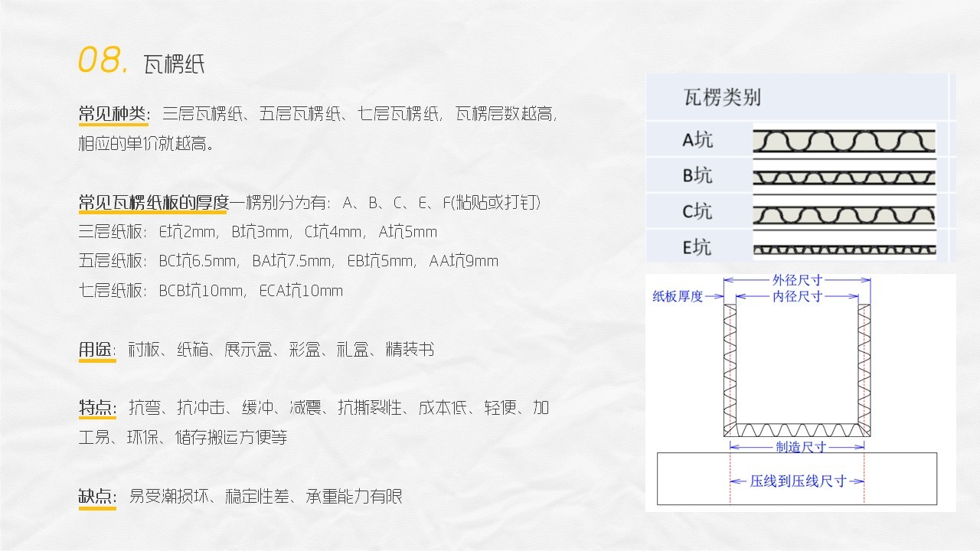Image resolution: width=980 pixels, height=551 pixels.
Task: Select the heading 常见瓦楞纸板的厚度
Action: (x=153, y=203)
